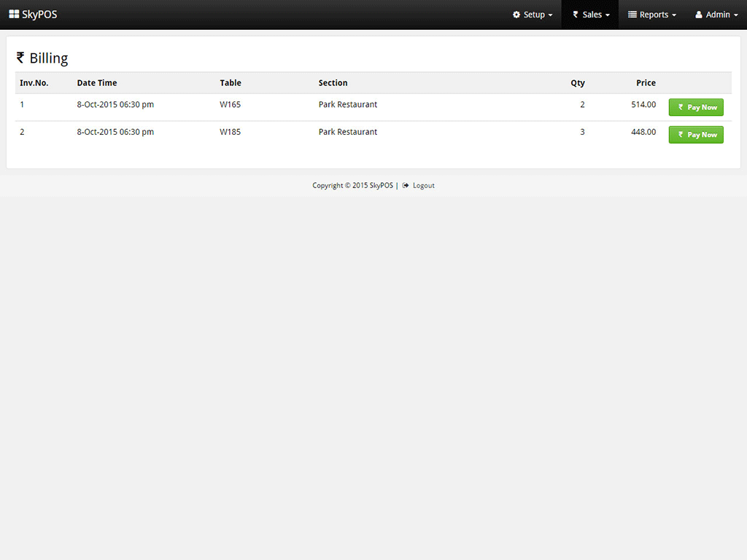
Task: Expand the Setup dropdown caret
Action: (550, 15)
